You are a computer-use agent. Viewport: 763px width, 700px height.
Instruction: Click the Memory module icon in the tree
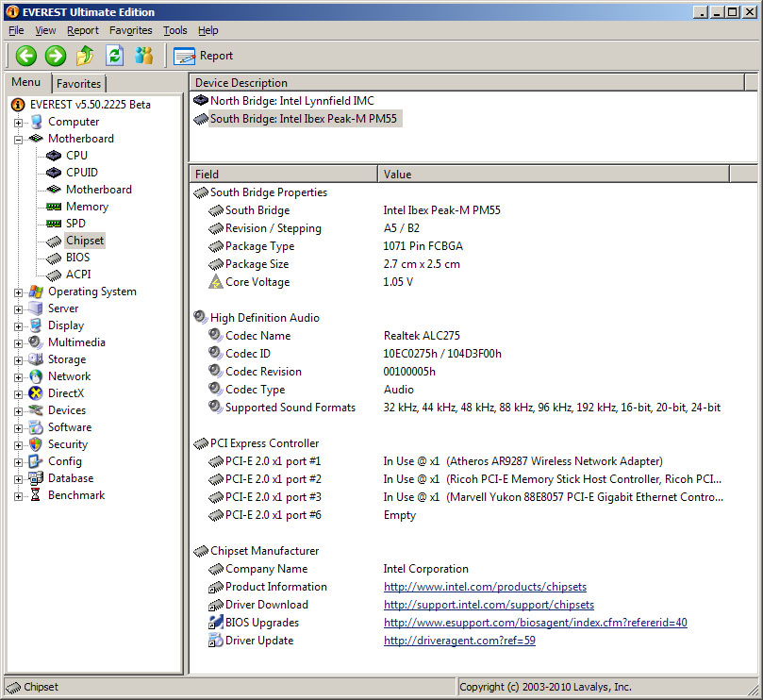pyautogui.click(x=54, y=207)
